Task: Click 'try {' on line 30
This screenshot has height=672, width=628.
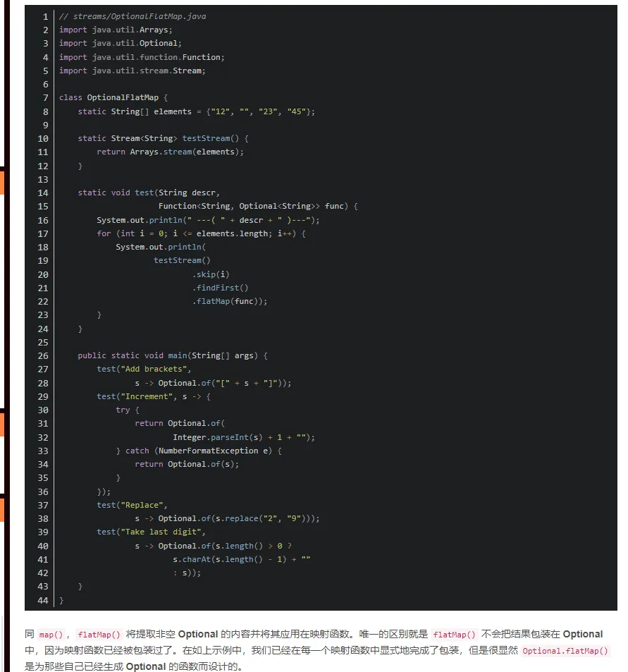Action: 128,410
